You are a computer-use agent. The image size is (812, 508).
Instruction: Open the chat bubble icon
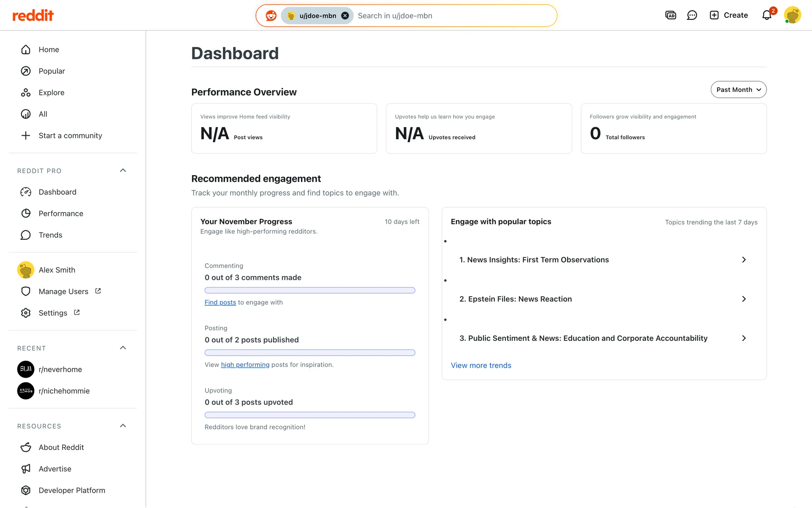[x=692, y=15]
